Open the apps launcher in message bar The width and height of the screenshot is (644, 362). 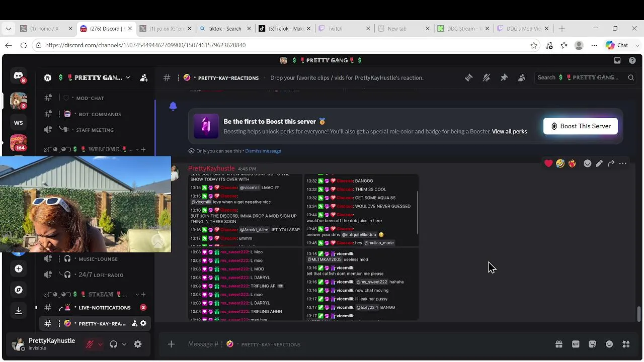[x=626, y=344]
